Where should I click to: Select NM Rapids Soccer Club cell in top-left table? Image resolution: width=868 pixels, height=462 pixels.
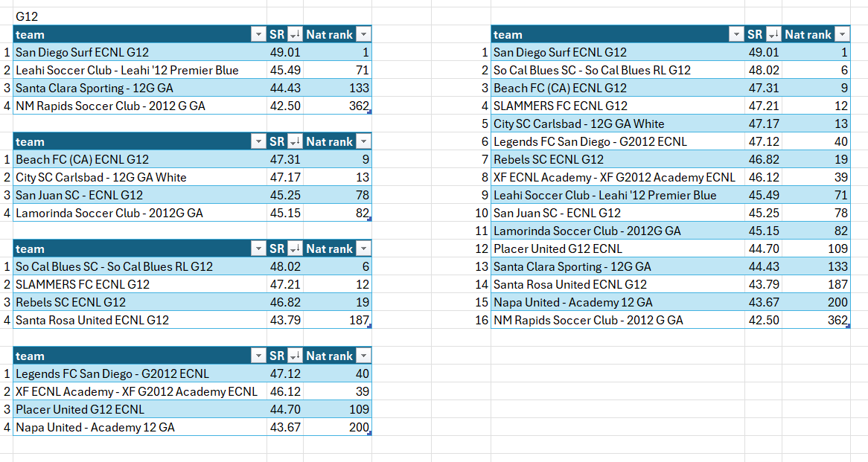[x=110, y=106]
